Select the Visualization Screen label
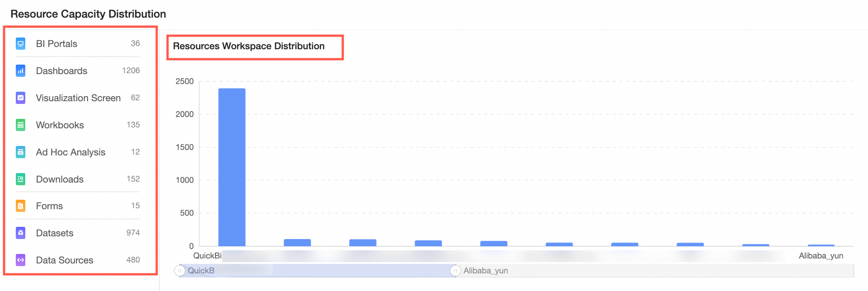 pos(78,98)
